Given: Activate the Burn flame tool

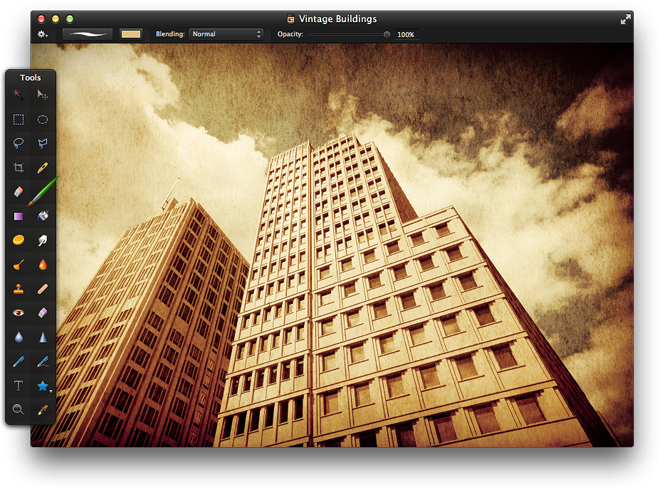Looking at the screenshot, I should pos(43,265).
